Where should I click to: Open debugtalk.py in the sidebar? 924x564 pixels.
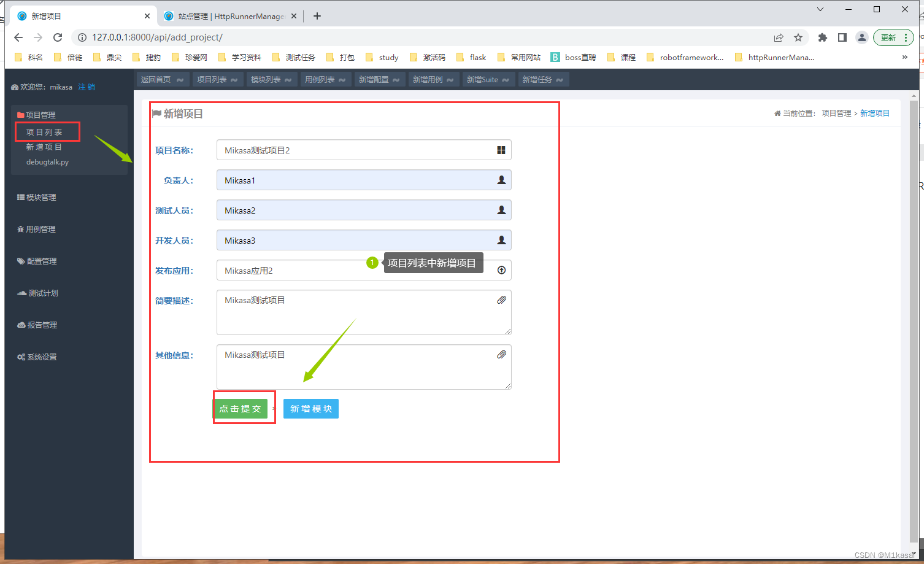[x=47, y=162]
